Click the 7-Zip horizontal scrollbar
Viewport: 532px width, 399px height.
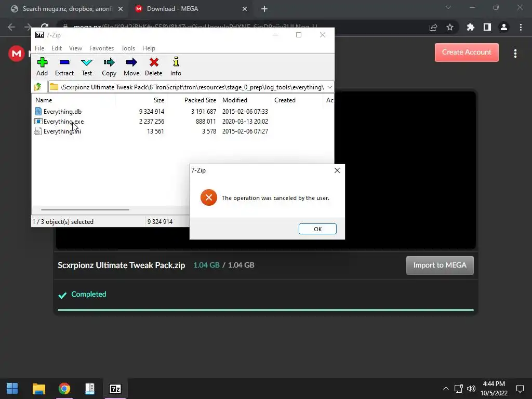[85, 210]
